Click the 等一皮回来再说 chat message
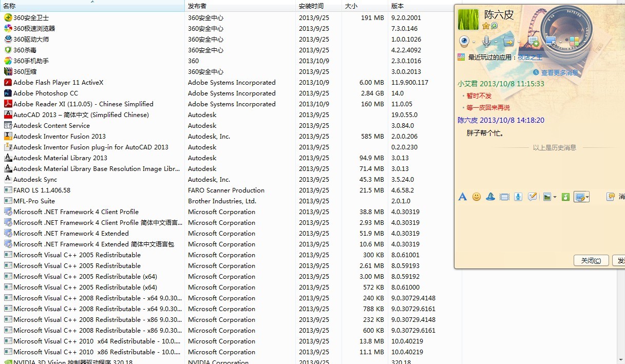This screenshot has width=625, height=364. [488, 107]
